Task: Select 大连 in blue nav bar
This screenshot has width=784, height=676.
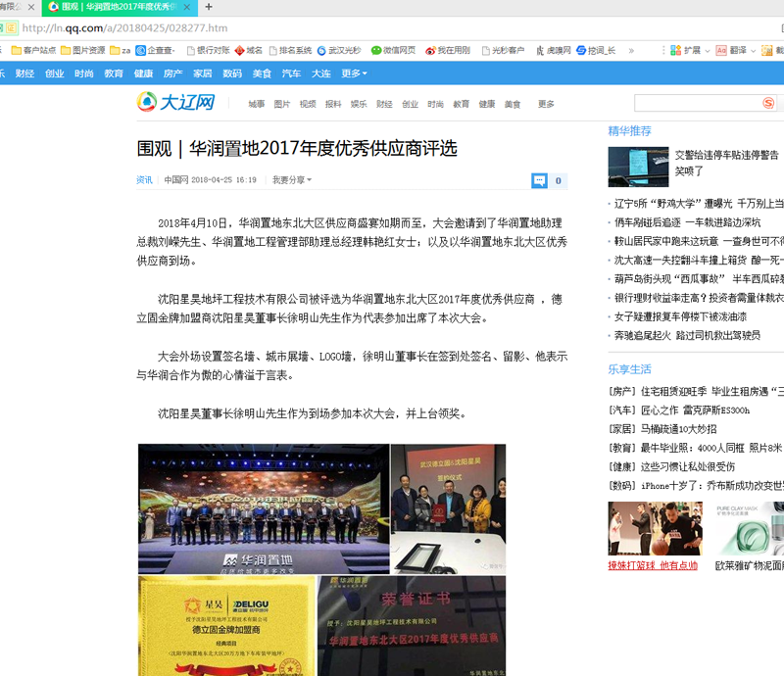Action: click(321, 73)
